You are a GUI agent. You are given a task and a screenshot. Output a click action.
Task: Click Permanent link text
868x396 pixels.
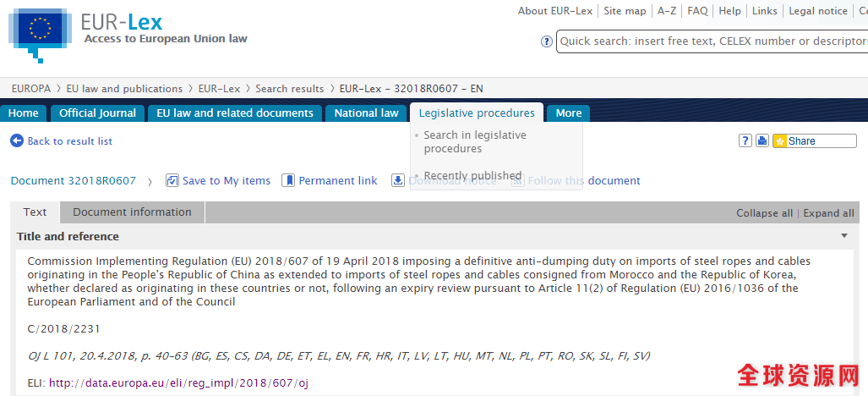[x=338, y=180]
